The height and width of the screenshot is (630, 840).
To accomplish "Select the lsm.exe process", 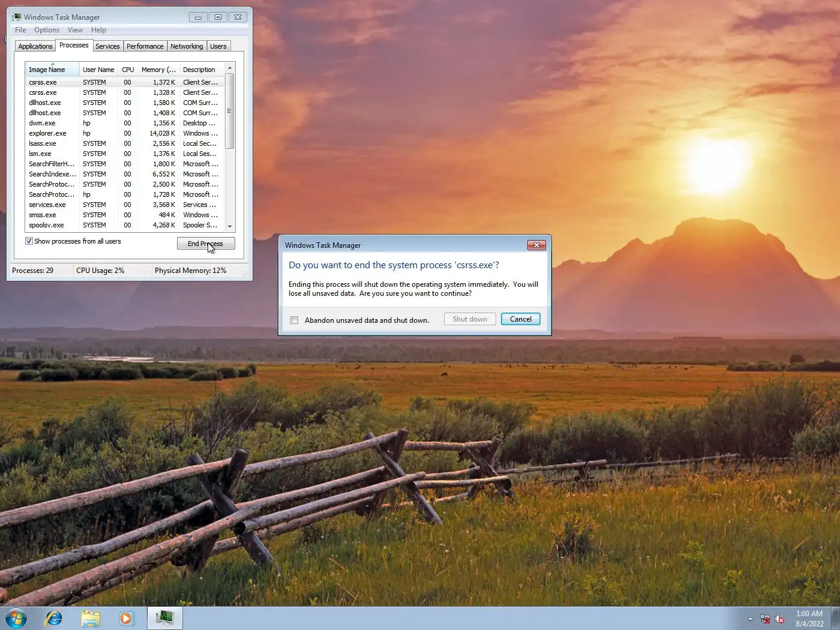I will pos(125,154).
